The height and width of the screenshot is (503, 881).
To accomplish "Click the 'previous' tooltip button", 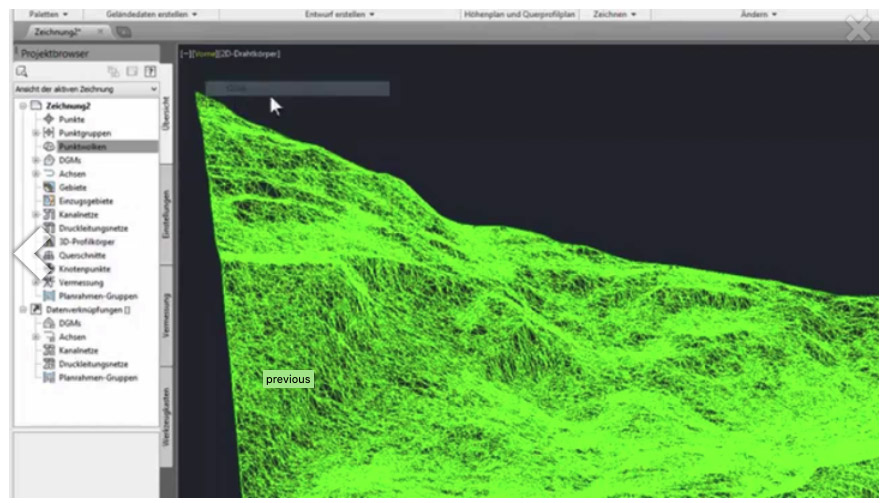I will [288, 380].
